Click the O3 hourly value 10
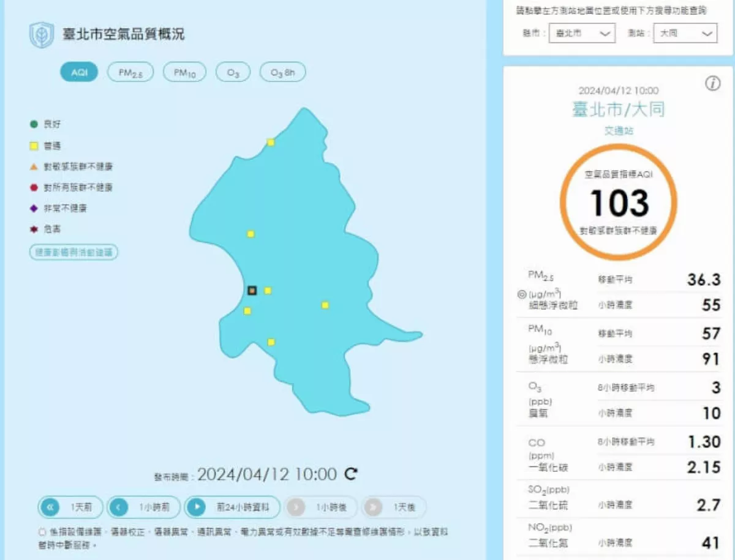This screenshot has width=735, height=560. click(x=711, y=413)
